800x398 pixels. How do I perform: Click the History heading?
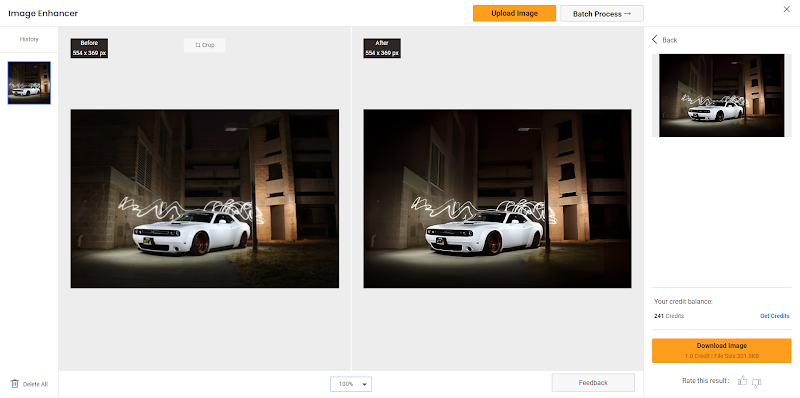coord(29,39)
